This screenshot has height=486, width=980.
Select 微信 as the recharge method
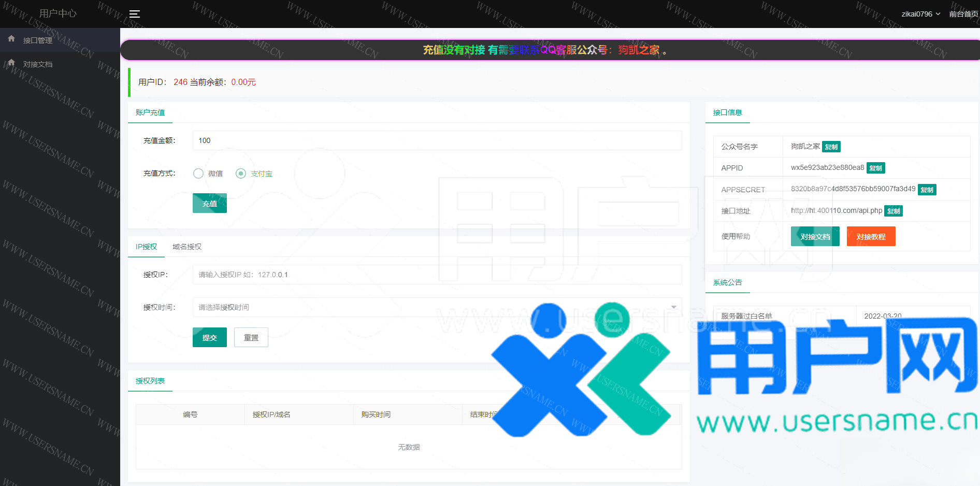[198, 174]
